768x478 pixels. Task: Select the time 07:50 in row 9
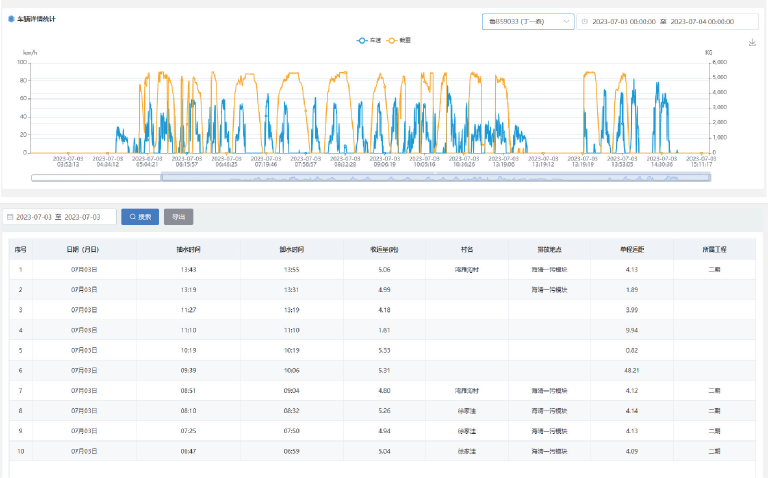tap(291, 430)
